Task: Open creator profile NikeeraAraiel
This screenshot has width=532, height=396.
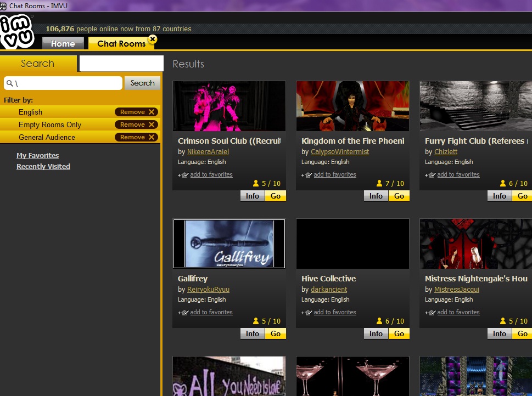Action: pyautogui.click(x=208, y=152)
